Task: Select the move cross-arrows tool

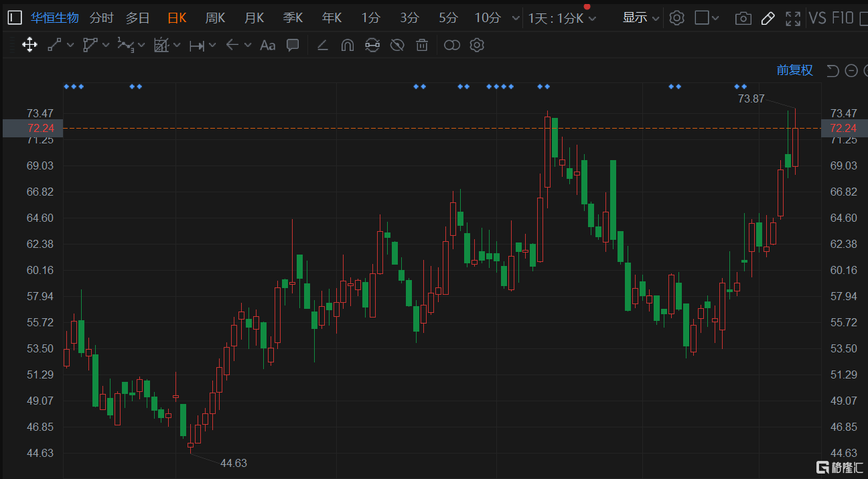Action: click(29, 45)
